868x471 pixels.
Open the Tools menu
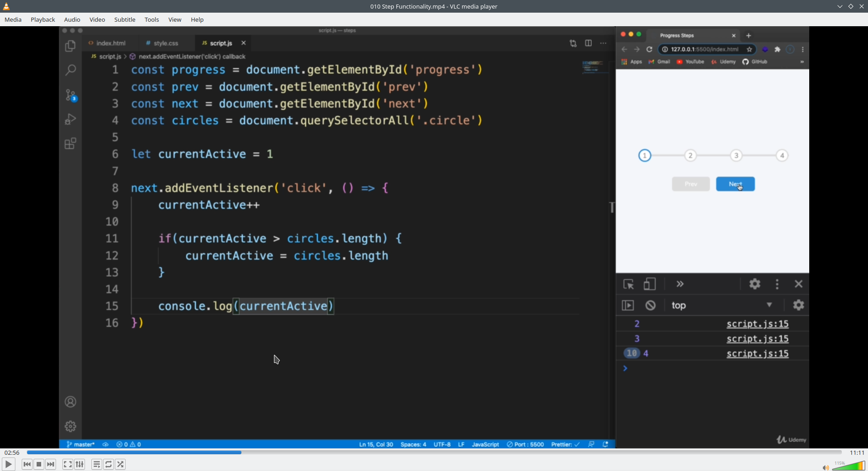click(152, 19)
